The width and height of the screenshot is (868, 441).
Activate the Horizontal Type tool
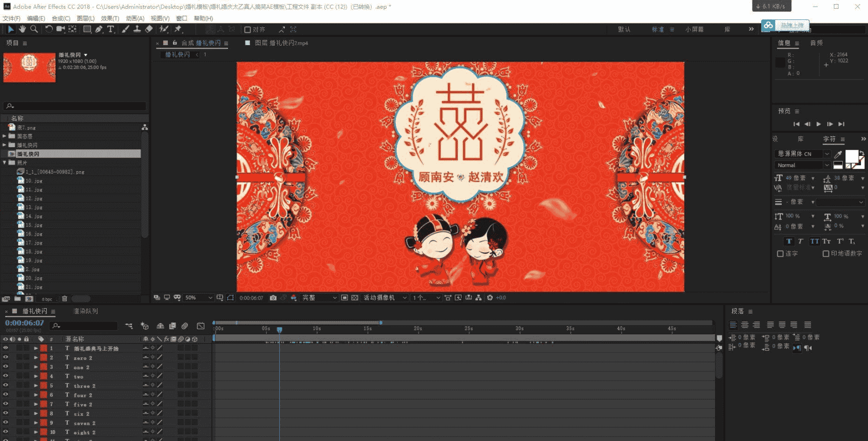pos(110,29)
